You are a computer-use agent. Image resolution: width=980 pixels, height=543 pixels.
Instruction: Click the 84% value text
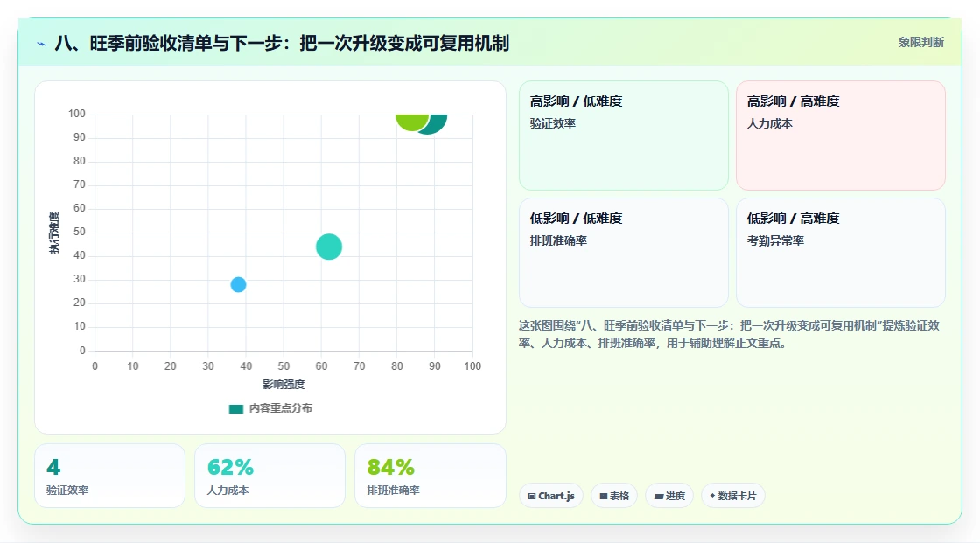[x=390, y=468]
